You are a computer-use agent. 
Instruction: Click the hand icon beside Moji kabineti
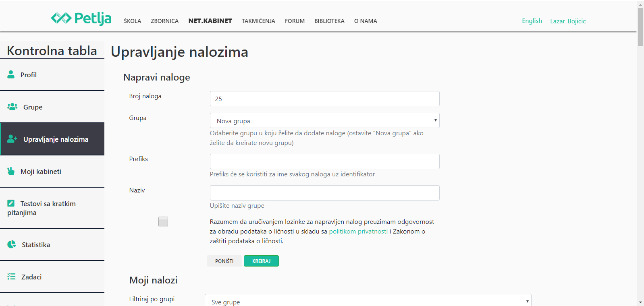click(x=11, y=171)
